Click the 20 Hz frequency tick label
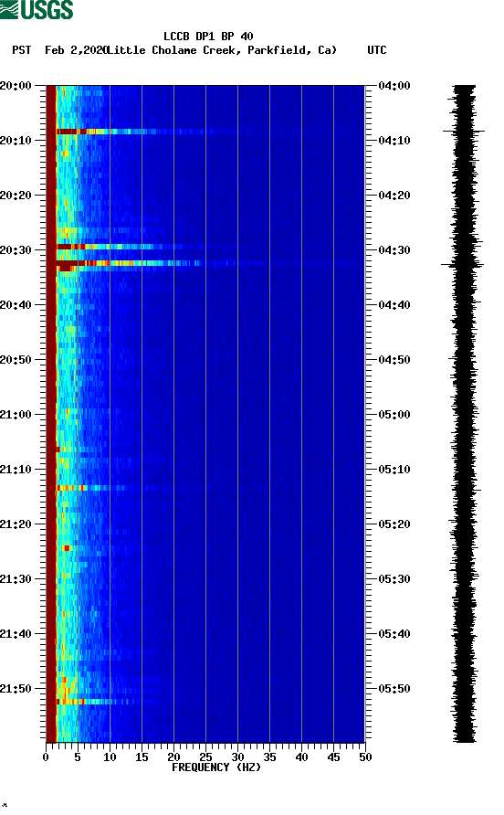The height and width of the screenshot is (815, 504). [173, 757]
